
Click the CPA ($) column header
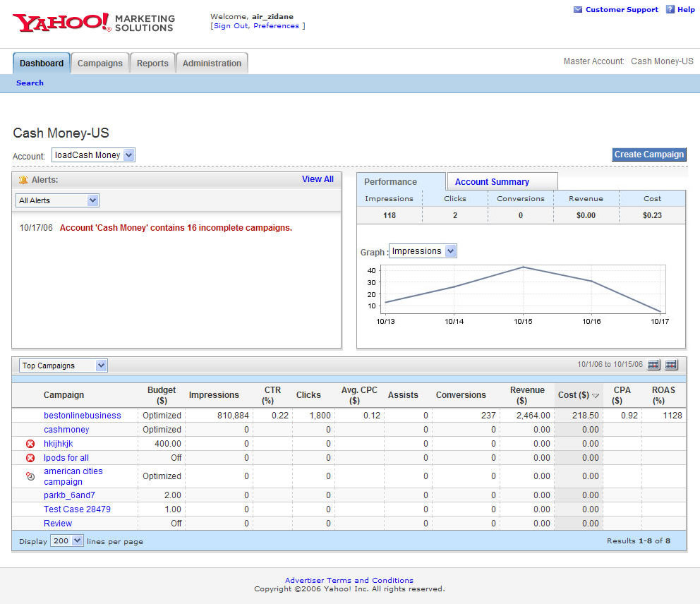(622, 395)
